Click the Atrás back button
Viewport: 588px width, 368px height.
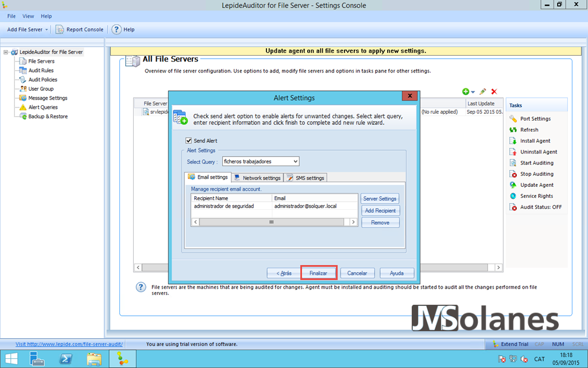point(284,273)
